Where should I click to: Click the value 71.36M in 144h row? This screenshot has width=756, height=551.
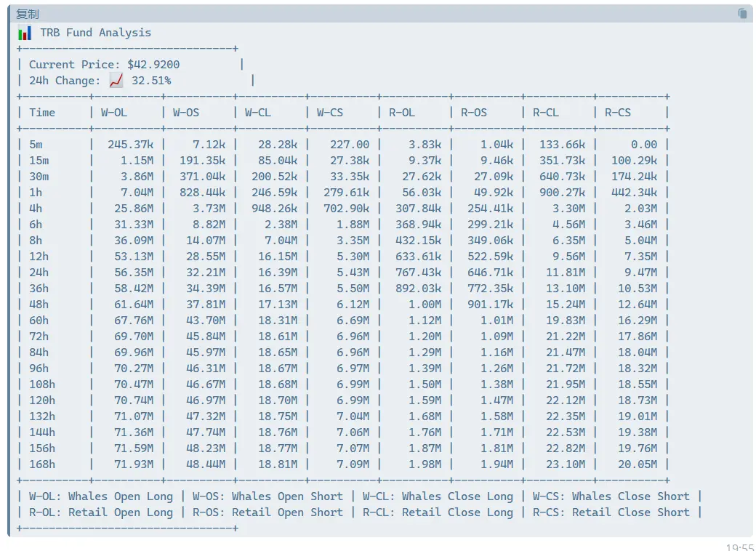[134, 432]
